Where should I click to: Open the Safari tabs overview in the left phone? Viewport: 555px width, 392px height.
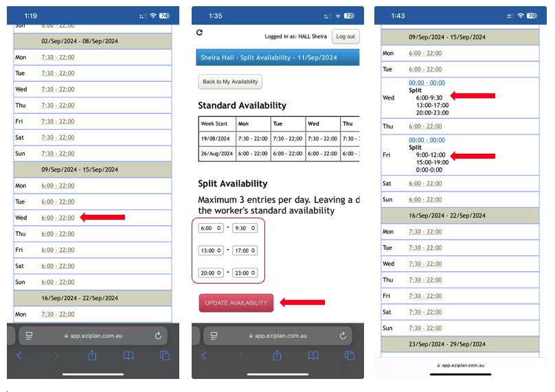pyautogui.click(x=165, y=355)
